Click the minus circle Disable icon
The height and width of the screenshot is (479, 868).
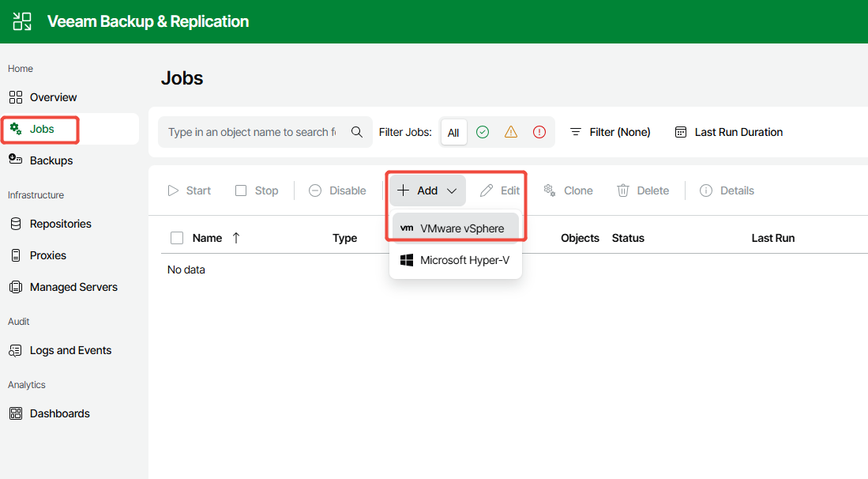315,190
